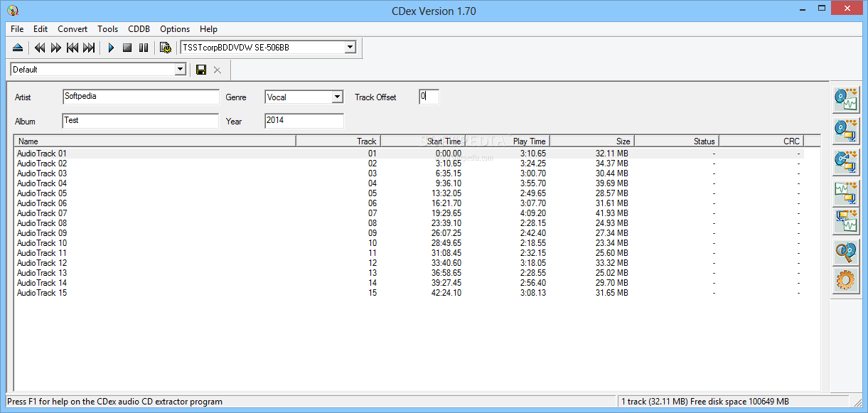Select the AudioTrack 07 row
This screenshot has width=868, height=413.
click(409, 213)
